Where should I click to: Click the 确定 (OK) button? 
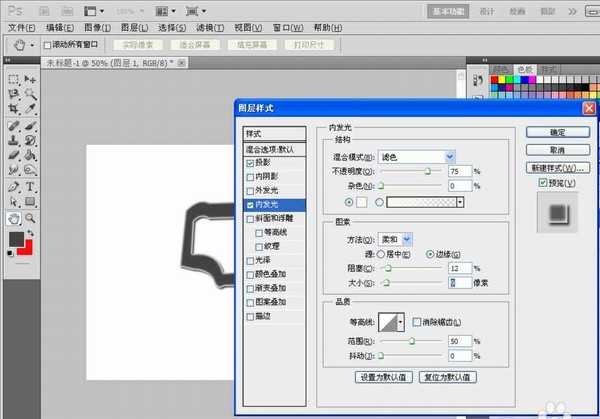[x=557, y=132]
